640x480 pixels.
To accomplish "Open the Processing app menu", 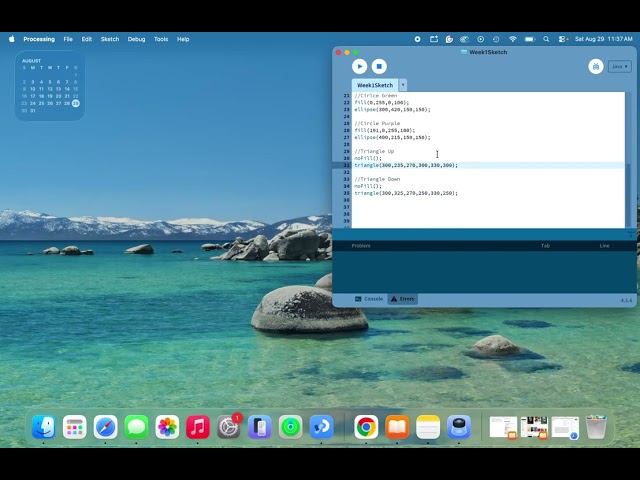I will point(39,39).
